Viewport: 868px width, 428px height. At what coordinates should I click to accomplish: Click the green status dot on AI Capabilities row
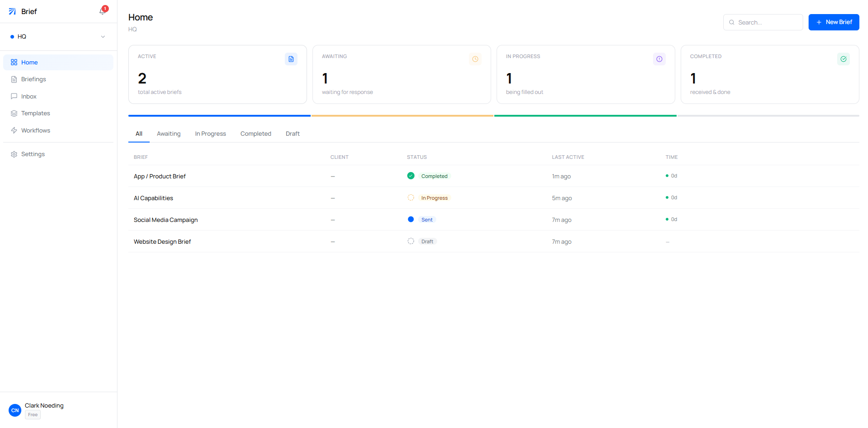pyautogui.click(x=666, y=197)
